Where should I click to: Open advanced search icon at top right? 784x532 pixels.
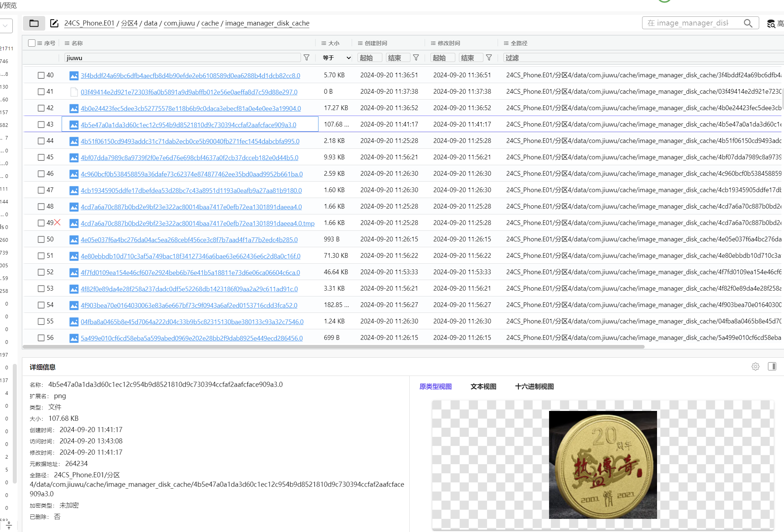click(771, 24)
